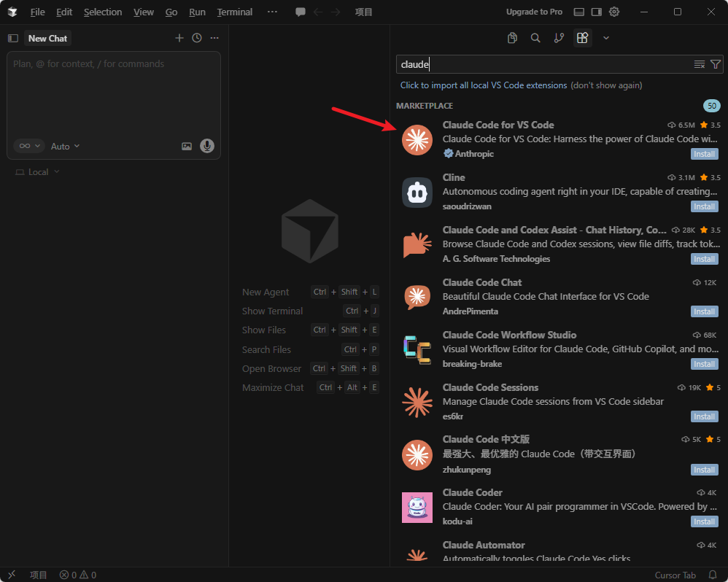
Task: Open the Extensions view icon
Action: tap(582, 38)
